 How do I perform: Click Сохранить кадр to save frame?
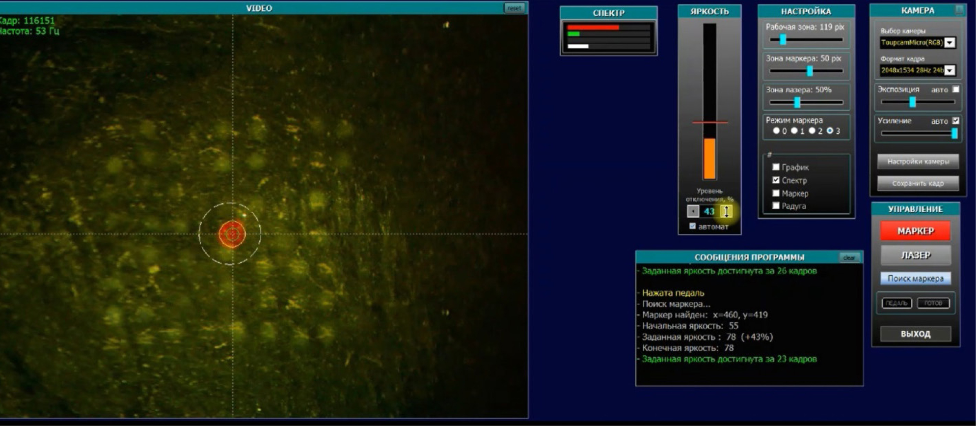[x=918, y=183]
